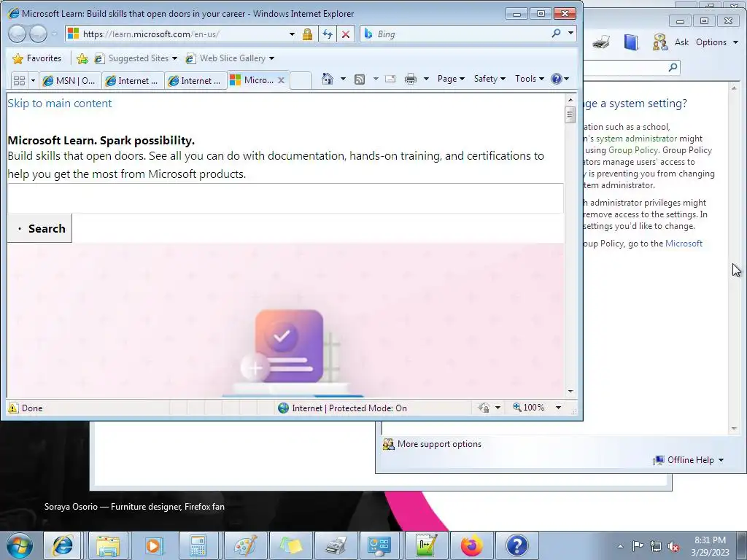Open the zoom level dropdown in status bar
This screenshot has height=560, width=747.
558,408
